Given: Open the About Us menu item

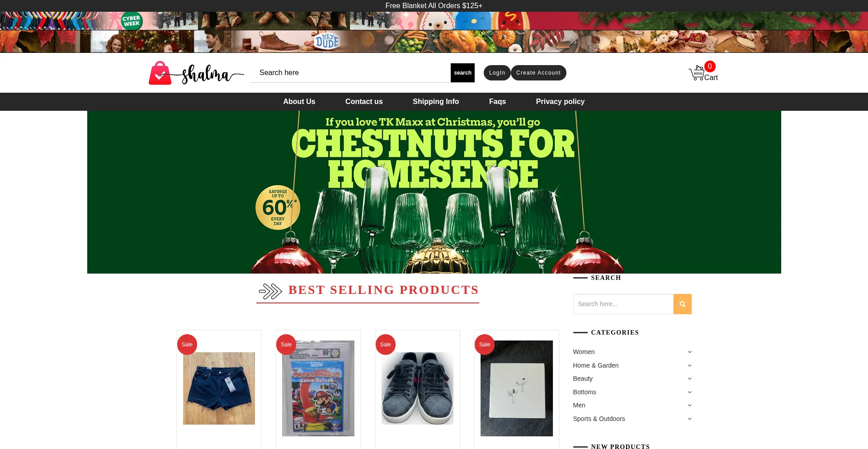Looking at the screenshot, I should tap(299, 102).
